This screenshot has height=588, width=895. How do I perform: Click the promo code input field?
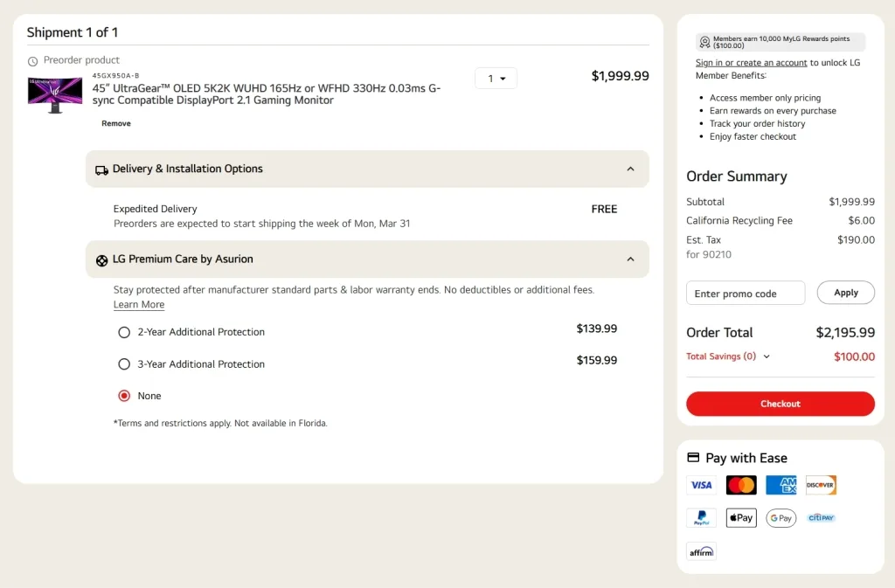coord(745,293)
